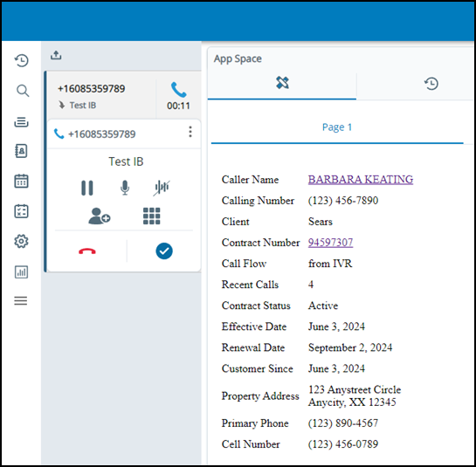This screenshot has height=467, width=476.
Task: Open the interaction history clock icon in sidebar
Action: 22,60
